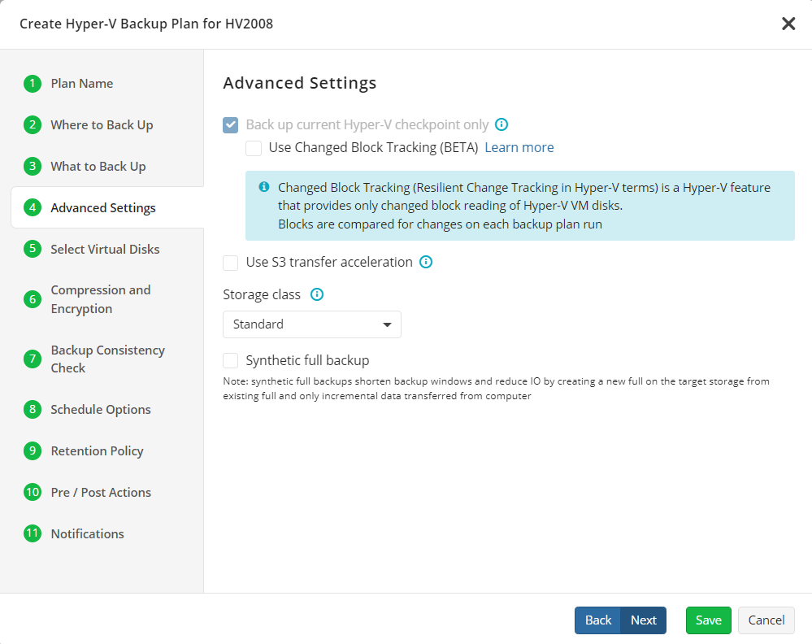Viewport: 812px width, 644px height.
Task: Click the green Save button
Action: coord(709,620)
